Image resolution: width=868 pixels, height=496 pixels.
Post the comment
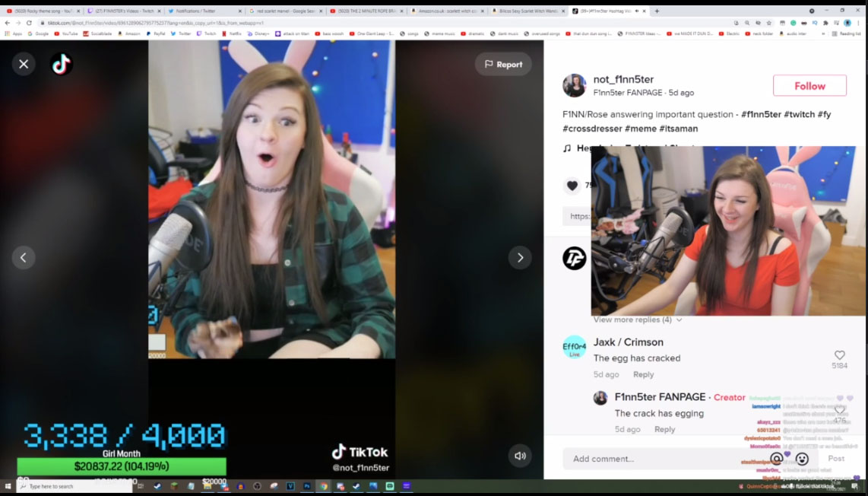(x=836, y=458)
